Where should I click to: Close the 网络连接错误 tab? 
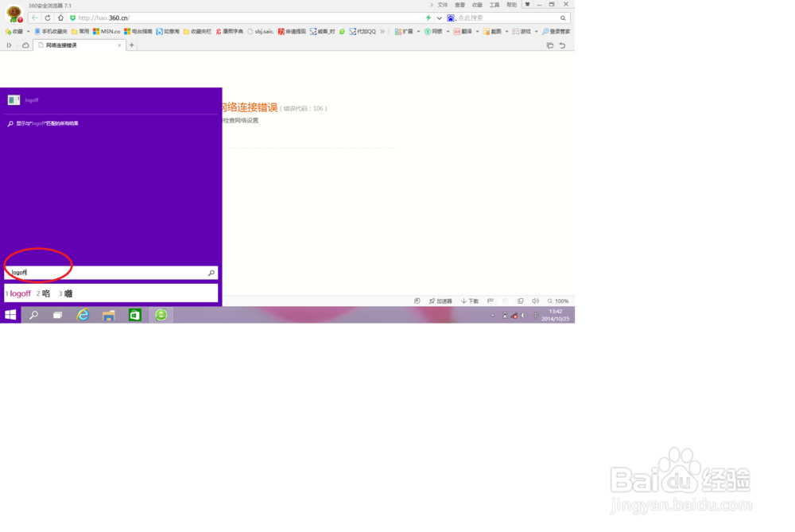point(120,45)
